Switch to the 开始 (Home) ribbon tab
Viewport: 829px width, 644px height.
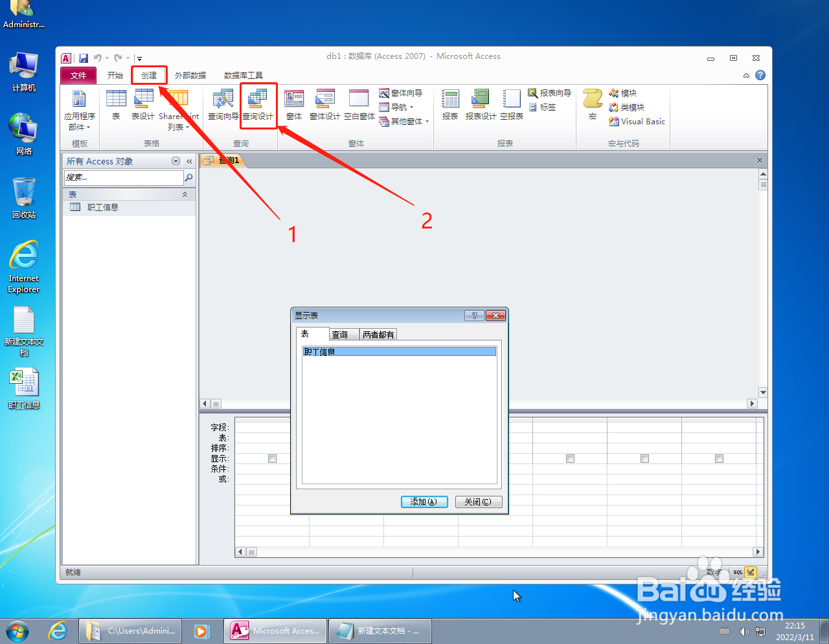click(115, 75)
